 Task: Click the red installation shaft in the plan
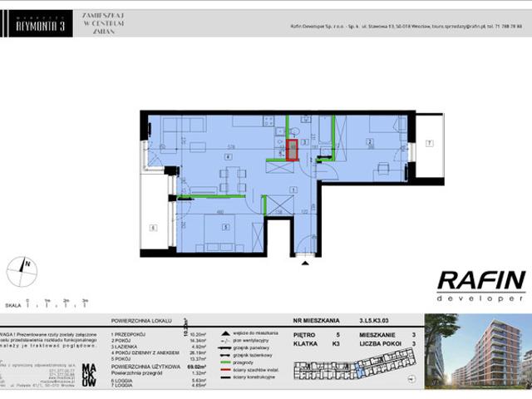292,150
